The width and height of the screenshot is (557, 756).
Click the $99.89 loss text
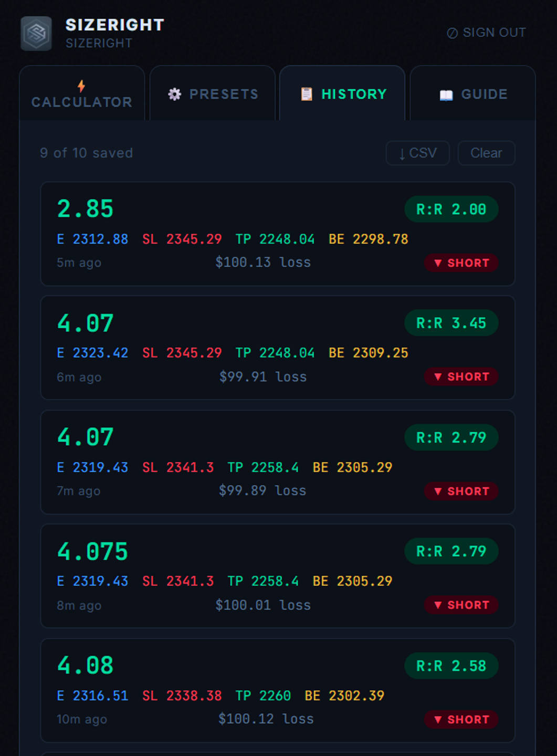[262, 490]
